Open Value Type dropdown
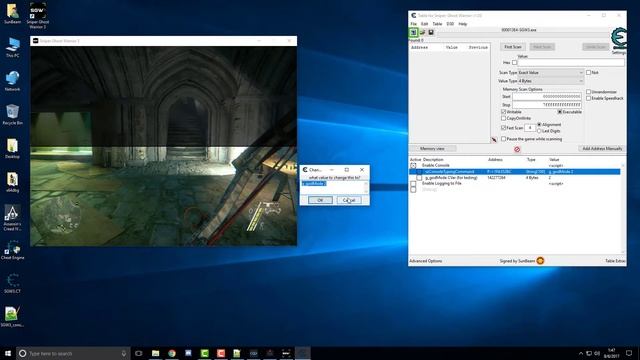Screen dimensions: 640x360 tap(551, 81)
